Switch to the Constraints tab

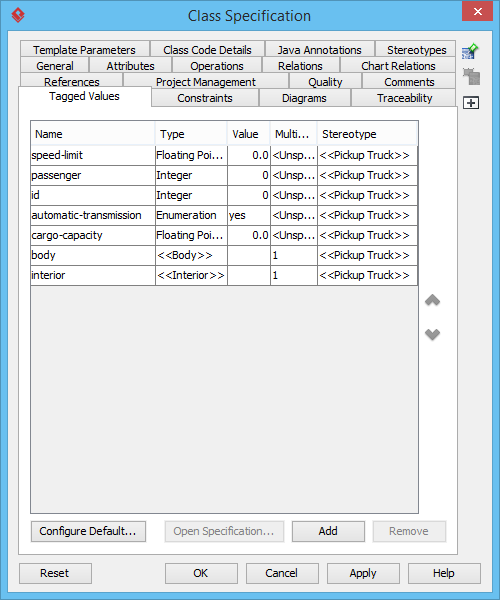click(205, 98)
